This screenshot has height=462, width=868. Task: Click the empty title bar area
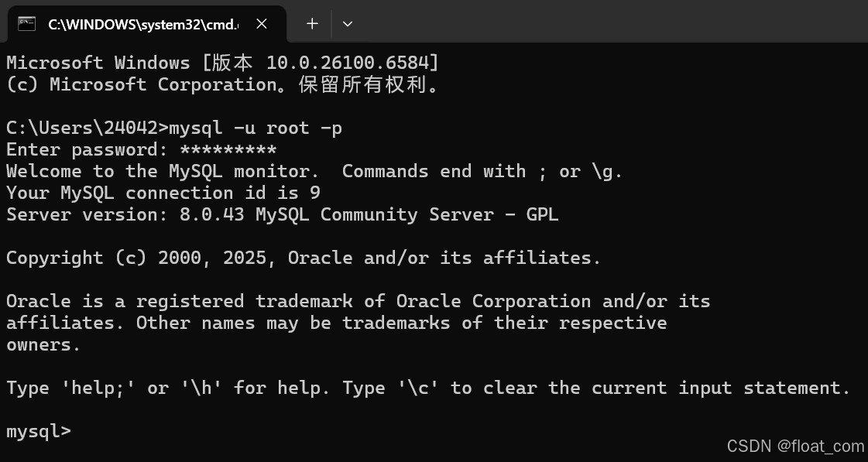tap(604, 23)
